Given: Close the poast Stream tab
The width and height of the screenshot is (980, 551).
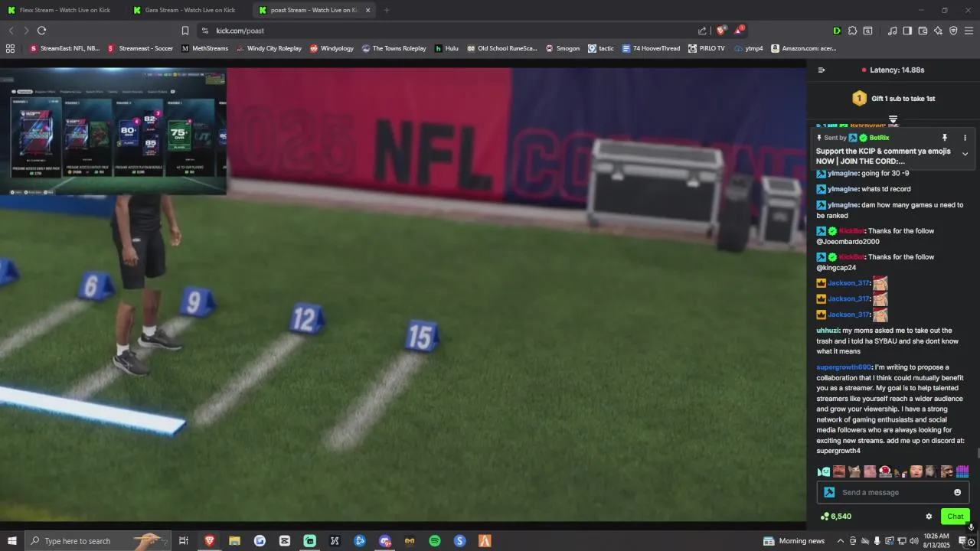Looking at the screenshot, I should coord(367,10).
